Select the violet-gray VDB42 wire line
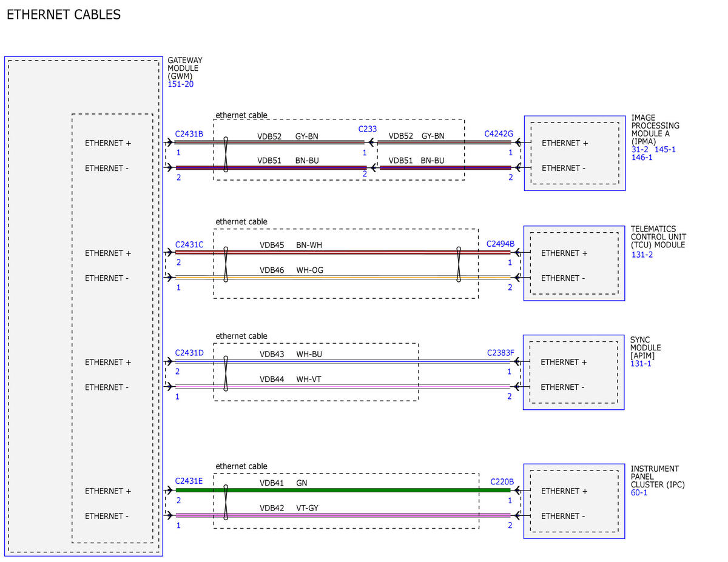728x562 pixels. point(343,515)
